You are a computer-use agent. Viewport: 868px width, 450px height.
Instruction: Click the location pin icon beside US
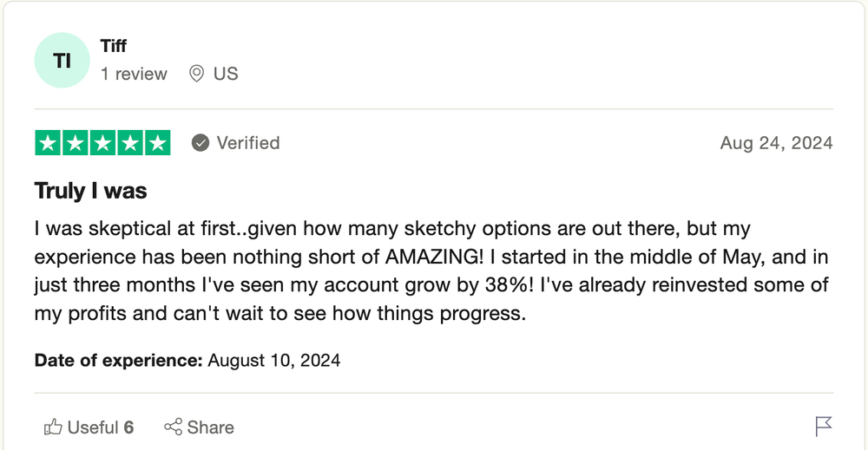(x=196, y=74)
